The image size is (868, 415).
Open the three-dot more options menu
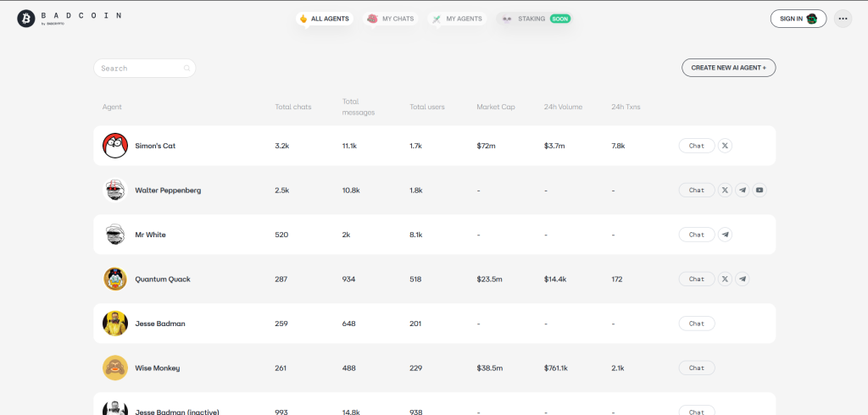843,19
